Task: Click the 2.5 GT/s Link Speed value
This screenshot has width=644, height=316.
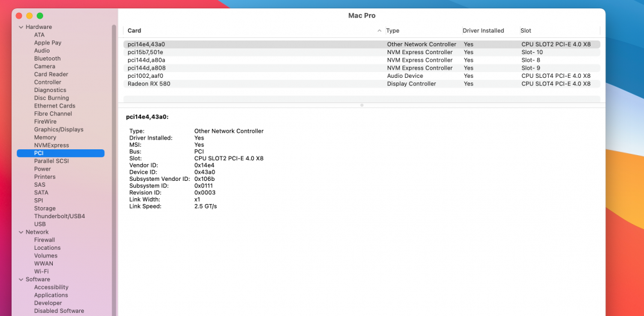Action: click(x=205, y=207)
